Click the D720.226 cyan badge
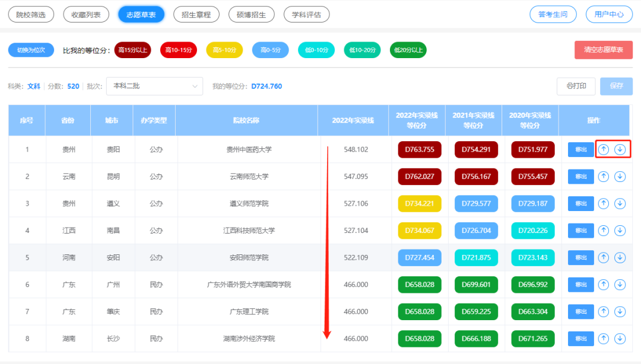The width and height of the screenshot is (641, 364). tap(532, 231)
